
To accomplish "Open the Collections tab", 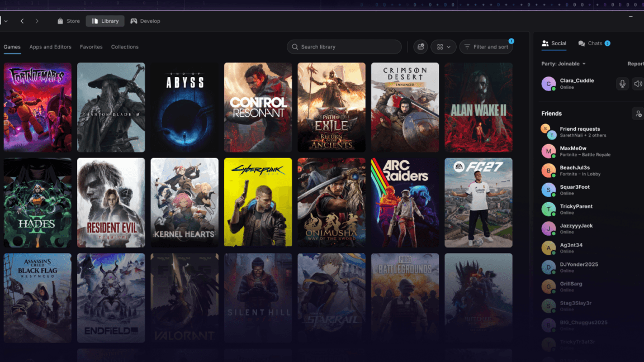I will pos(125,47).
